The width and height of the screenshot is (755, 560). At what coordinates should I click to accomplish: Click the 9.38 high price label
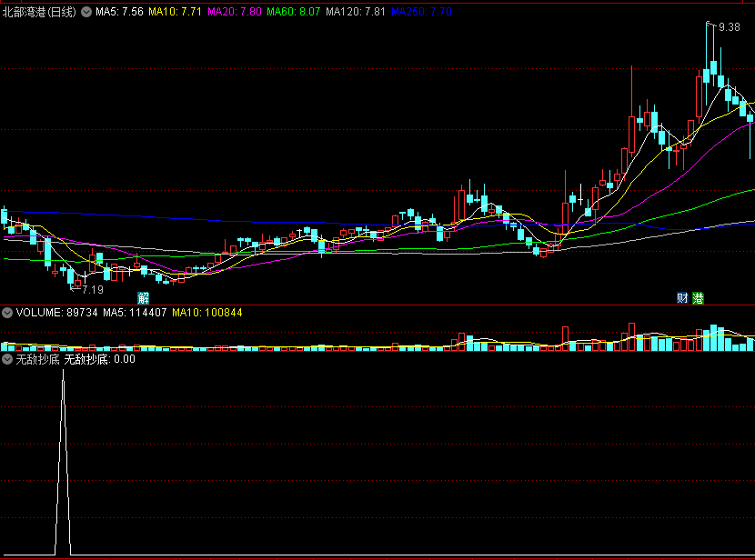coord(729,27)
